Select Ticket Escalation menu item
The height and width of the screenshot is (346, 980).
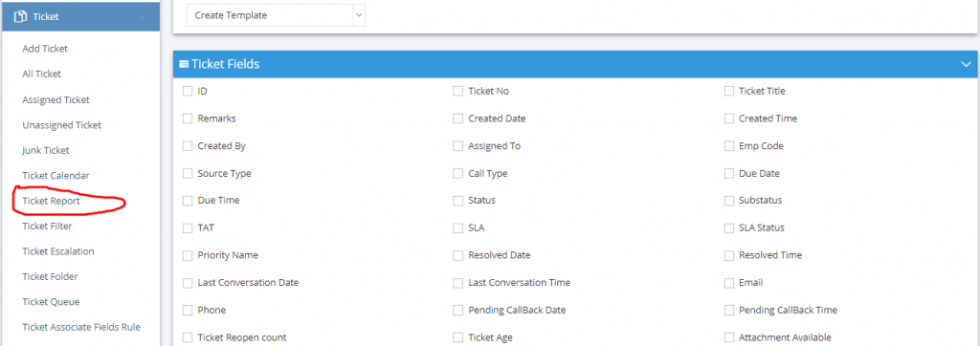[58, 251]
